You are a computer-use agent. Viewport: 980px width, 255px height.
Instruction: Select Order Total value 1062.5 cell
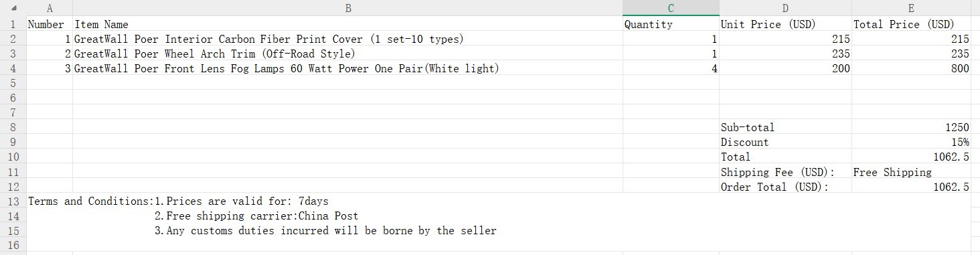(911, 187)
